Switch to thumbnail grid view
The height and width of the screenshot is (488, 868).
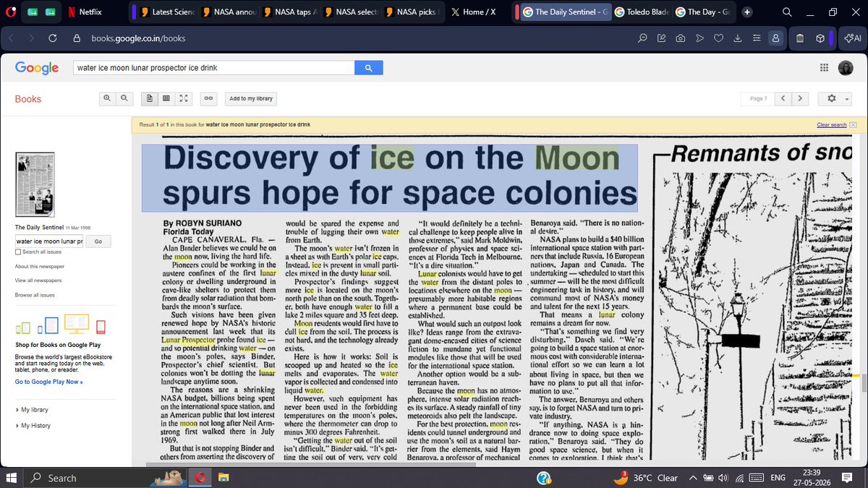[166, 98]
